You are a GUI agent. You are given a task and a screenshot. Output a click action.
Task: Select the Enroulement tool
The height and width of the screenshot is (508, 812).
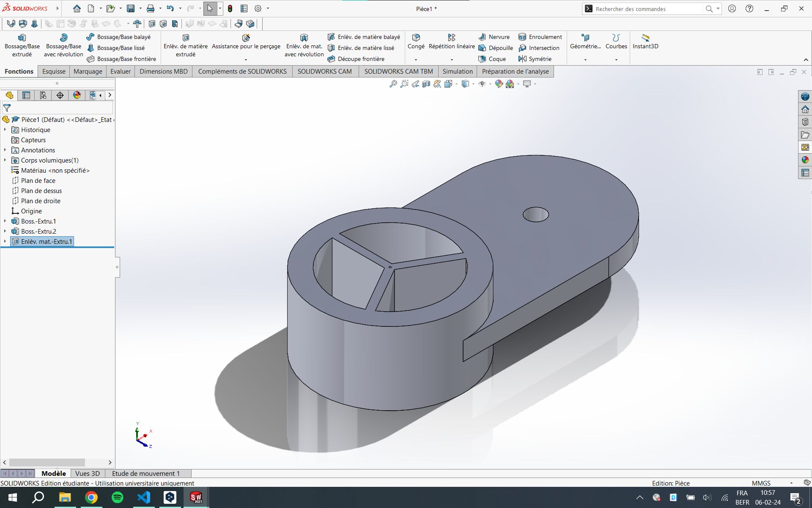tap(540, 37)
